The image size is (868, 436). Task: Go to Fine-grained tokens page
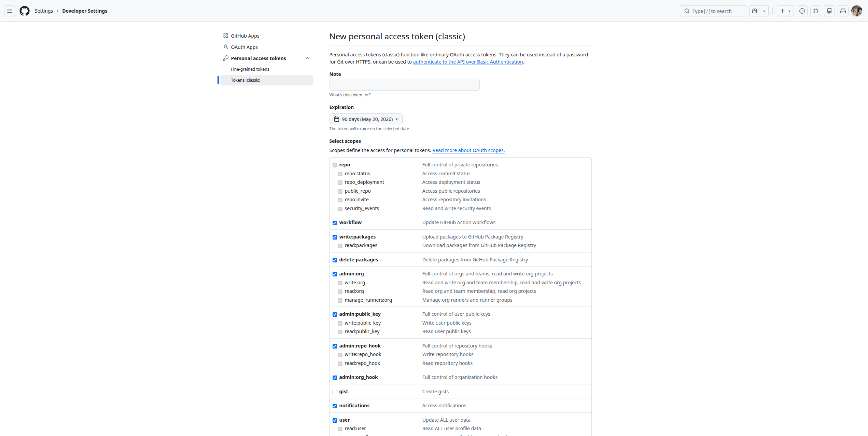click(250, 69)
